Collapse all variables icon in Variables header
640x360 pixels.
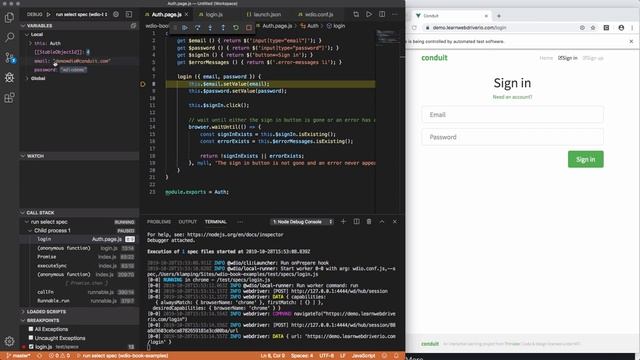(x=133, y=26)
